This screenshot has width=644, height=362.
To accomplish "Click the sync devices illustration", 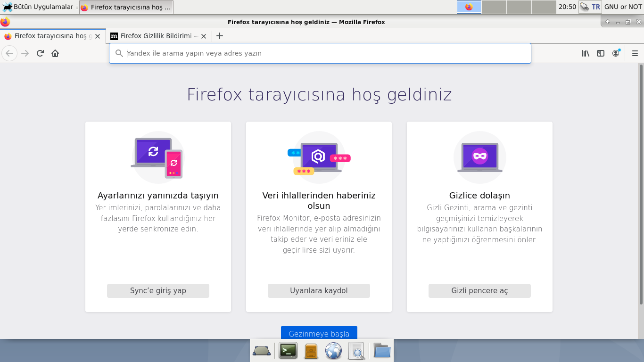I will pyautogui.click(x=157, y=157).
